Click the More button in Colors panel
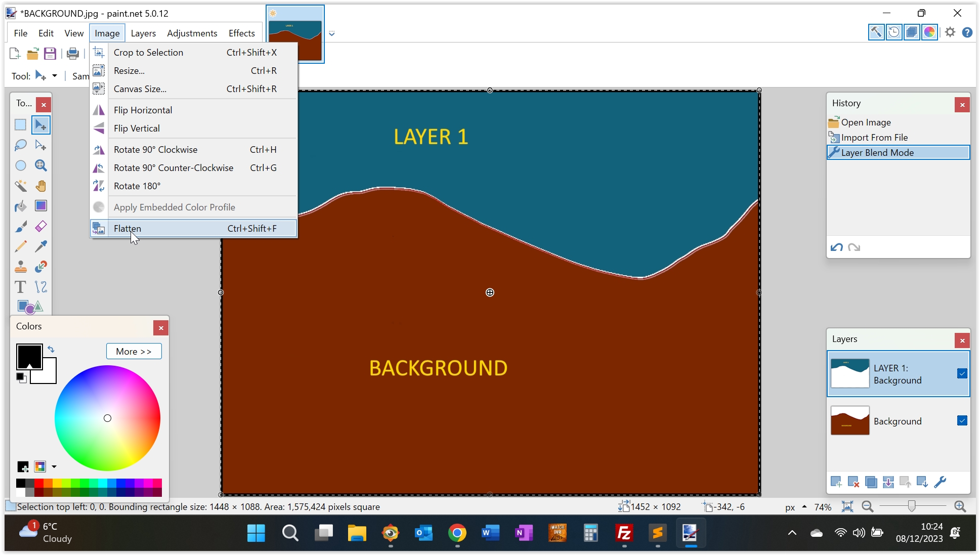Image resolution: width=980 pixels, height=555 pixels. [x=134, y=351]
